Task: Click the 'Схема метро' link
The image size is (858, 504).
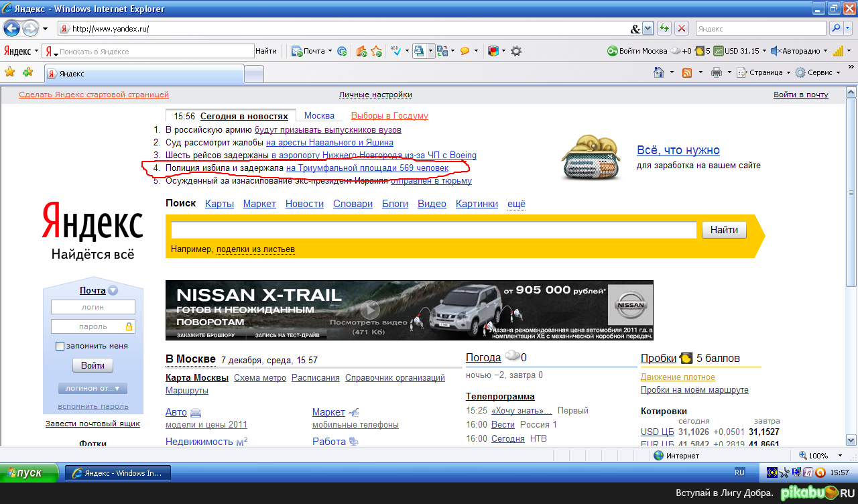Action: [260, 377]
